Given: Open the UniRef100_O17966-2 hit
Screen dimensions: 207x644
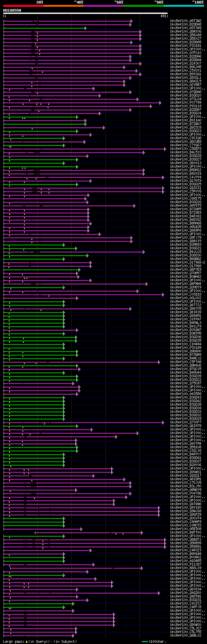Looking at the screenshot, I should (x=188, y=262).
